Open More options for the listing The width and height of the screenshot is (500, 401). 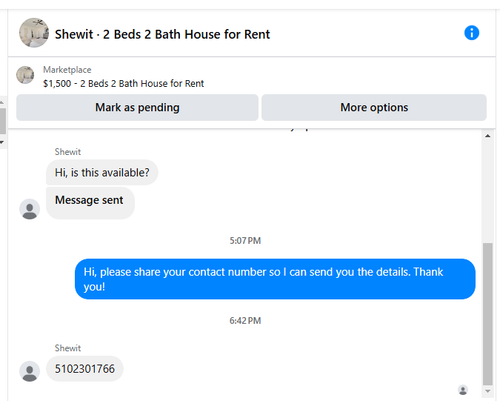(x=374, y=107)
